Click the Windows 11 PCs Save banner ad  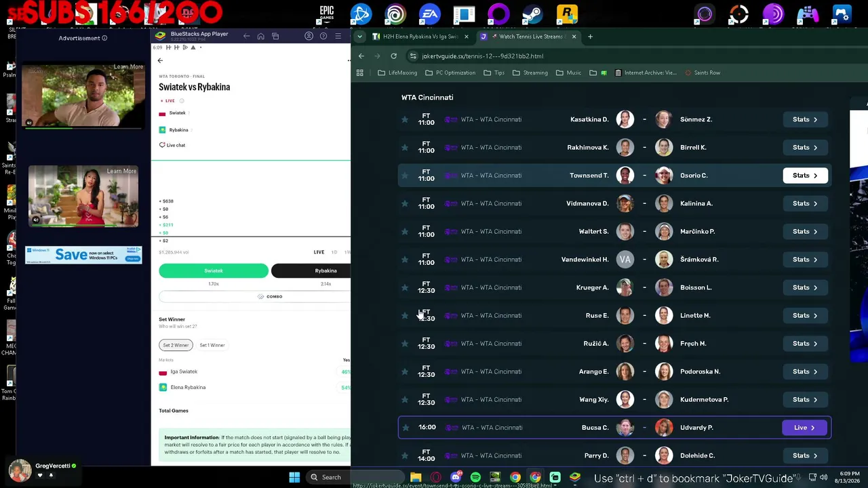point(83,255)
